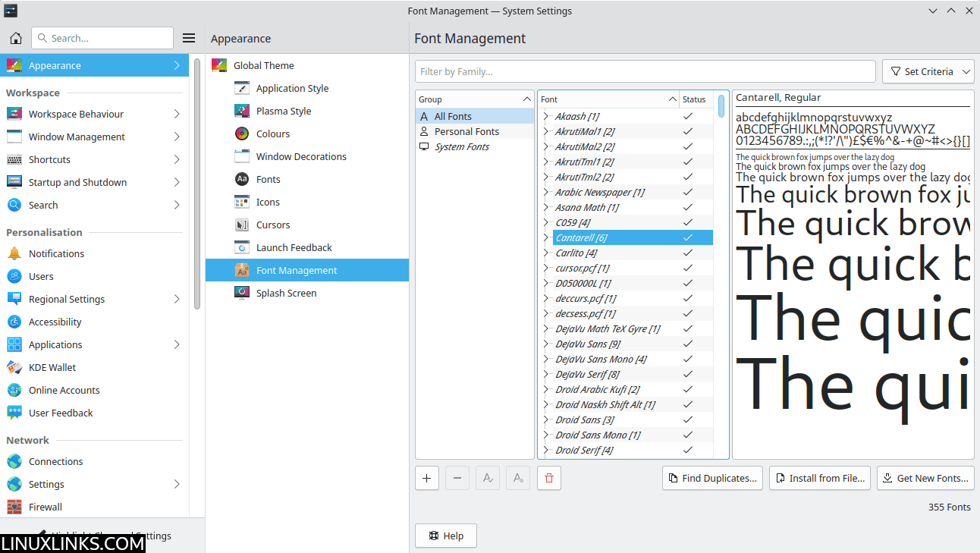The width and height of the screenshot is (980, 553).
Task: Open Plasma Style icon
Action: click(242, 111)
